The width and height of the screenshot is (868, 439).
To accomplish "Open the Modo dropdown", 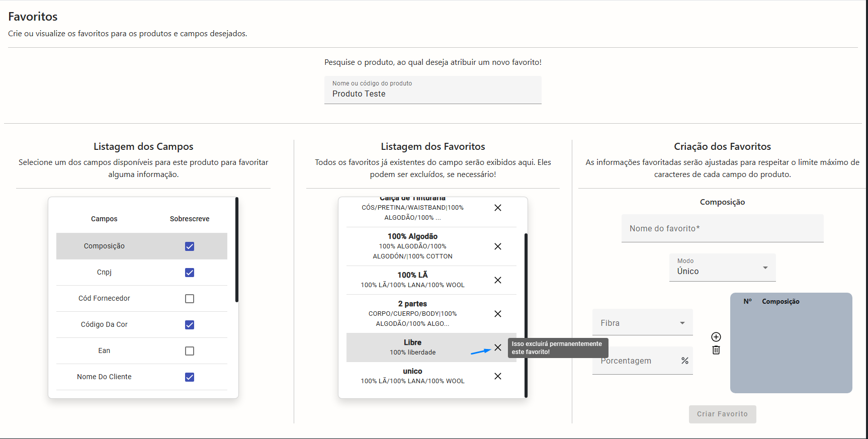I will tap(722, 268).
